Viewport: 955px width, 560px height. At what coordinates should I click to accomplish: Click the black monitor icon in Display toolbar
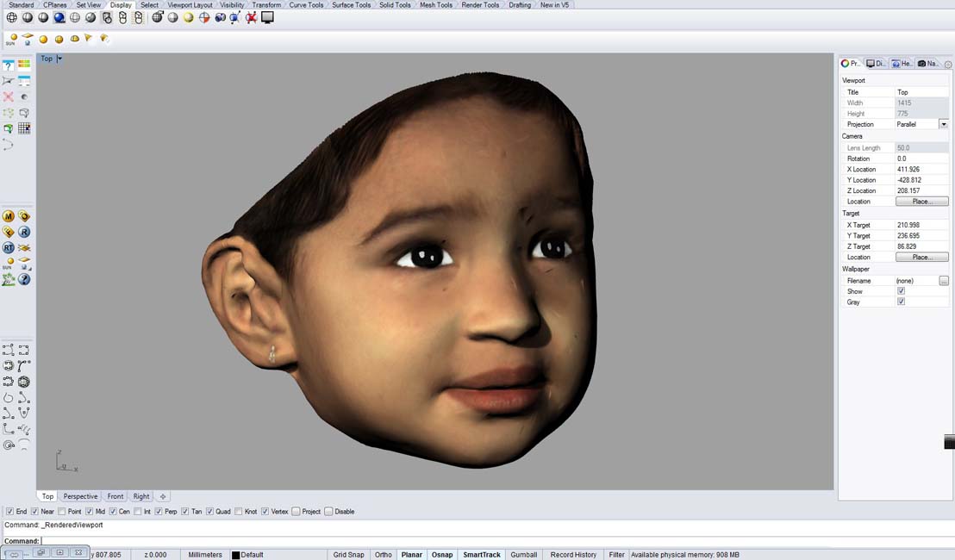pyautogui.click(x=267, y=17)
